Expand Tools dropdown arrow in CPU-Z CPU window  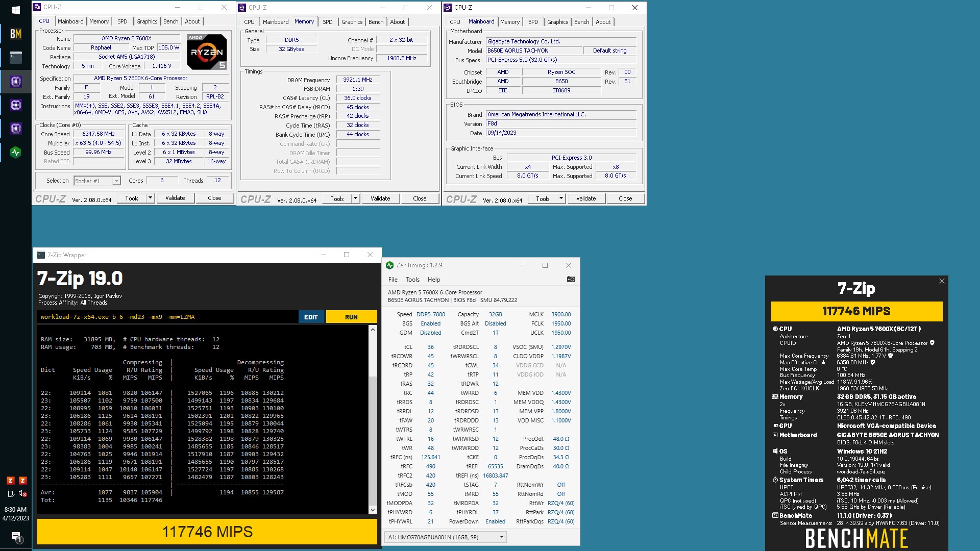pyautogui.click(x=150, y=198)
